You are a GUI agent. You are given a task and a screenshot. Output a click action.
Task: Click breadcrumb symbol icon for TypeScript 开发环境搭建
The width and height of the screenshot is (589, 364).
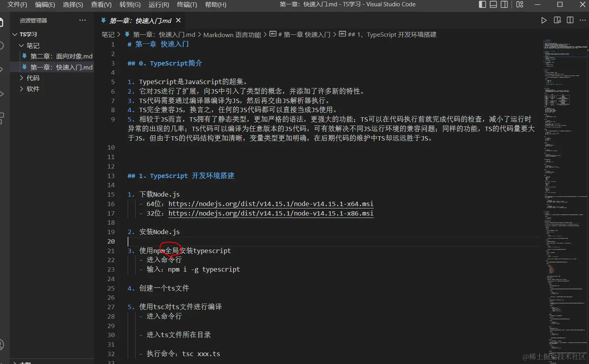[342, 34]
